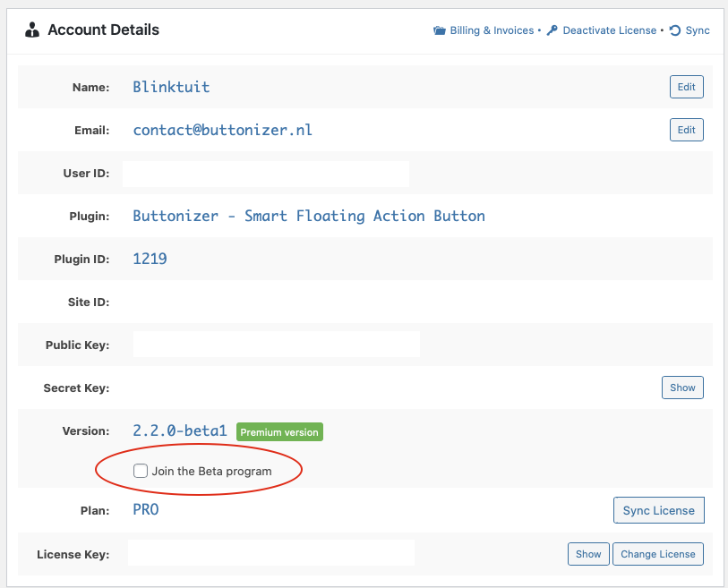Click the Sync refresh arrow icon
Viewport: 728px width, 588px height.
[x=675, y=30]
